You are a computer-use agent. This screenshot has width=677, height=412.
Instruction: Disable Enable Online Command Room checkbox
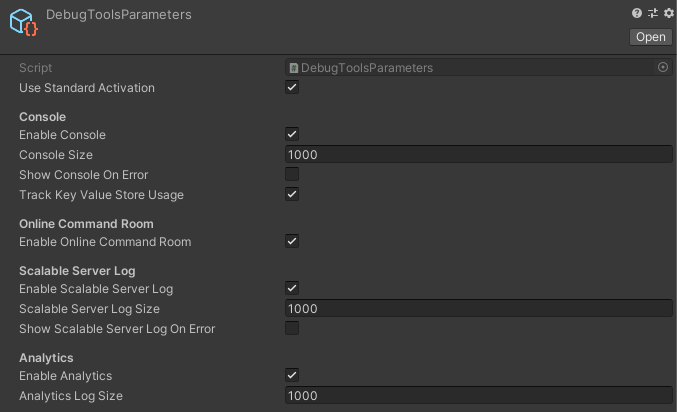[292, 241]
